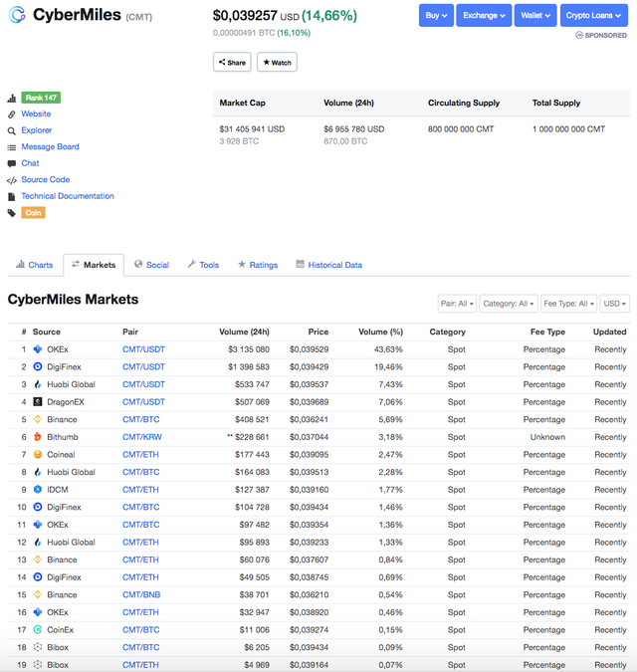Open the Explorer link
Image resolution: width=637 pixels, height=672 pixels.
point(37,130)
